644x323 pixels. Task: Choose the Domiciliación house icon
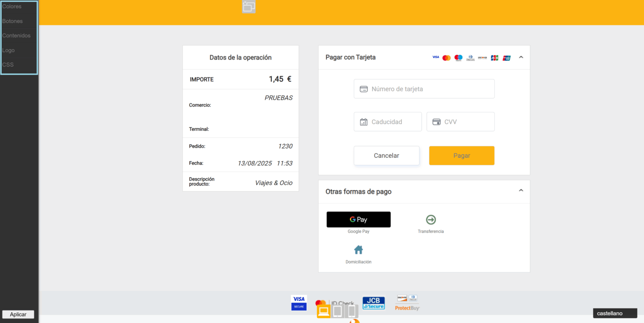pos(358,250)
